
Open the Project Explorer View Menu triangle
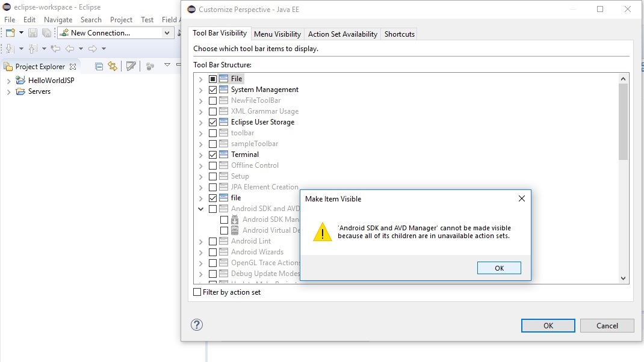tap(167, 65)
